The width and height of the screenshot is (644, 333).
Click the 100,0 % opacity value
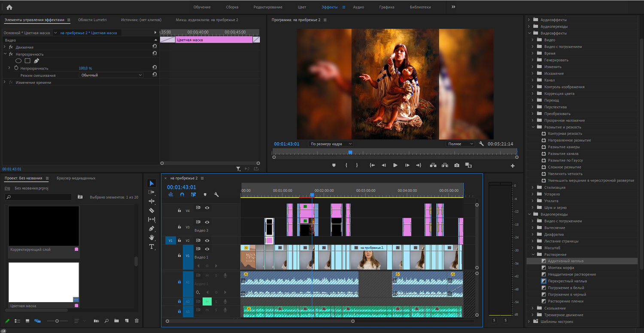[85, 68]
